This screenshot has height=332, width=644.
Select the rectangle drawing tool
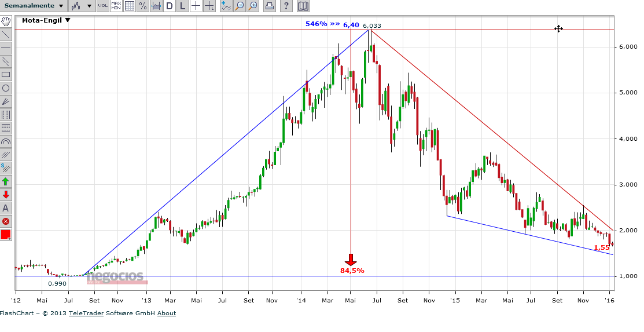pos(6,75)
